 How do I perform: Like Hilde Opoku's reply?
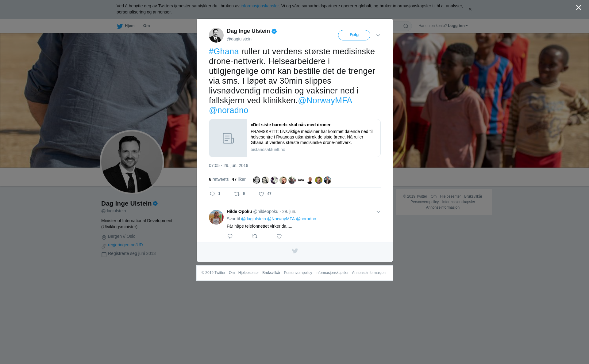279,236
